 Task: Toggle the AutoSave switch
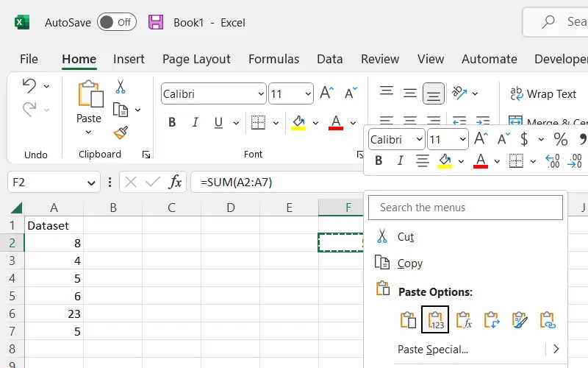(x=116, y=22)
